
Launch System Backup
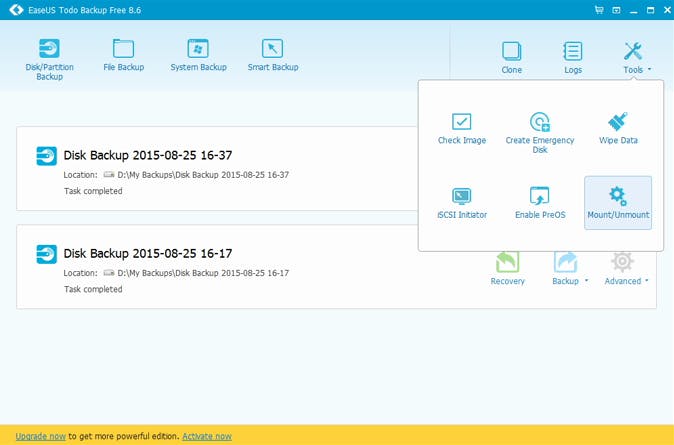(x=198, y=55)
